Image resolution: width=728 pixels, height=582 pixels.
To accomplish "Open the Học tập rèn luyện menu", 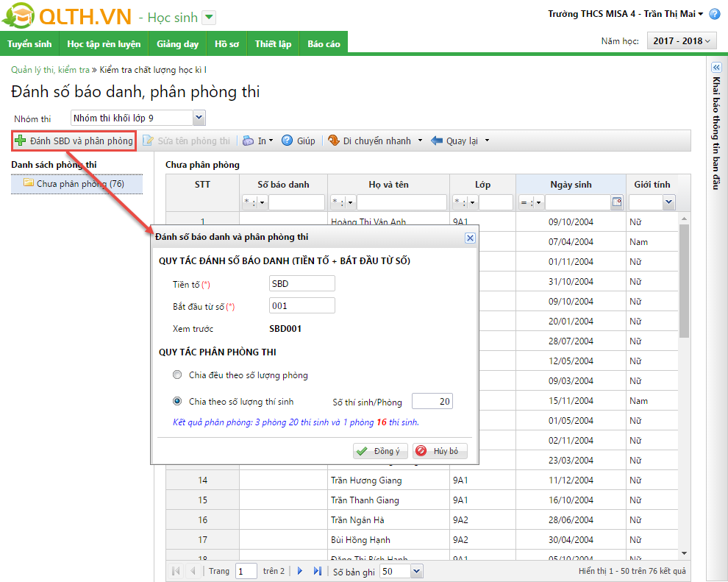I will coord(104,43).
